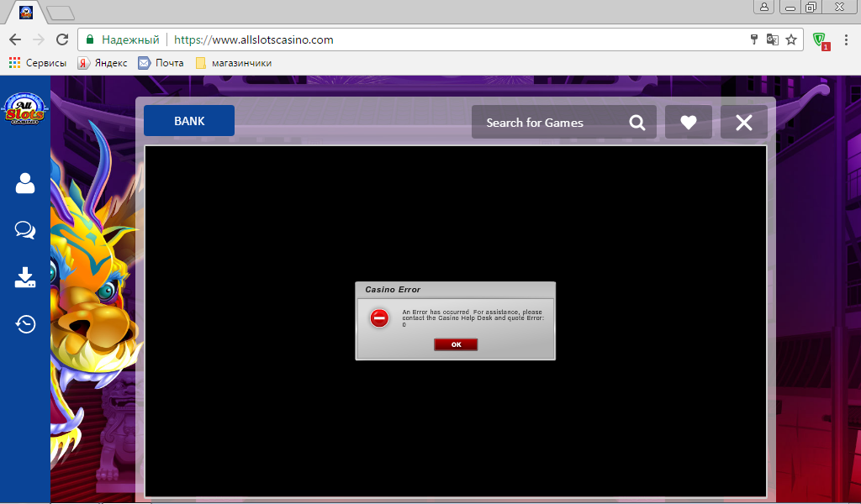Click the All Slots casino logo
Image resolution: width=861 pixels, height=504 pixels.
pos(24,109)
